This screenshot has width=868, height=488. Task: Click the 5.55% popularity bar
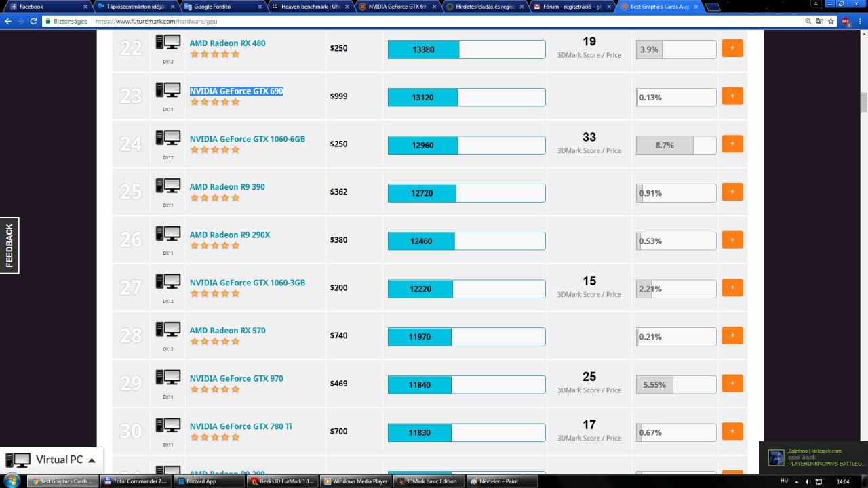tap(676, 385)
